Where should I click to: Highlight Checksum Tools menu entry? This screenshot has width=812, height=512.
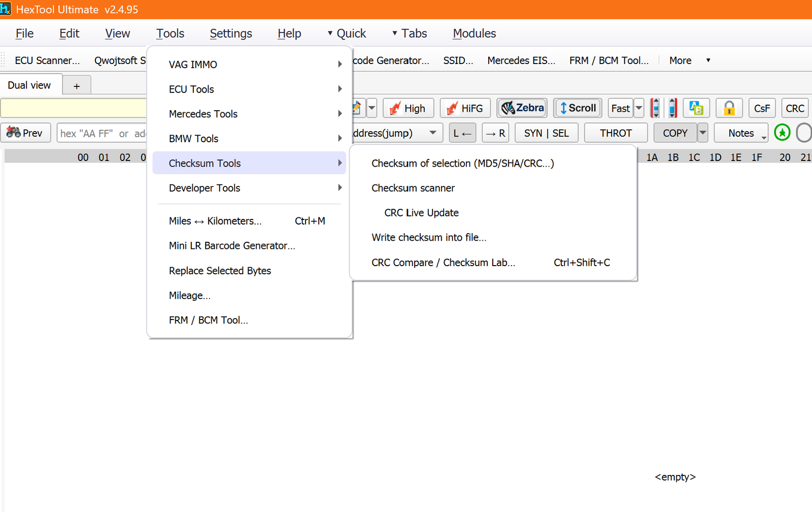click(x=249, y=163)
